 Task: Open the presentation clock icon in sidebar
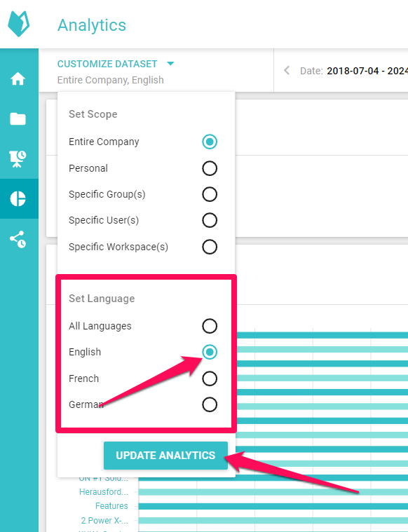pos(18,159)
